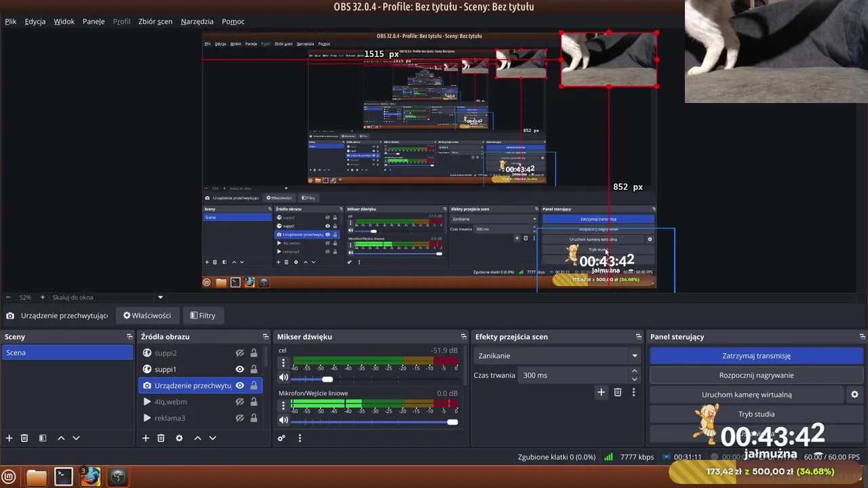Screen dimensions: 868x488
Task: Add a transition with plus icon
Action: pyautogui.click(x=601, y=392)
